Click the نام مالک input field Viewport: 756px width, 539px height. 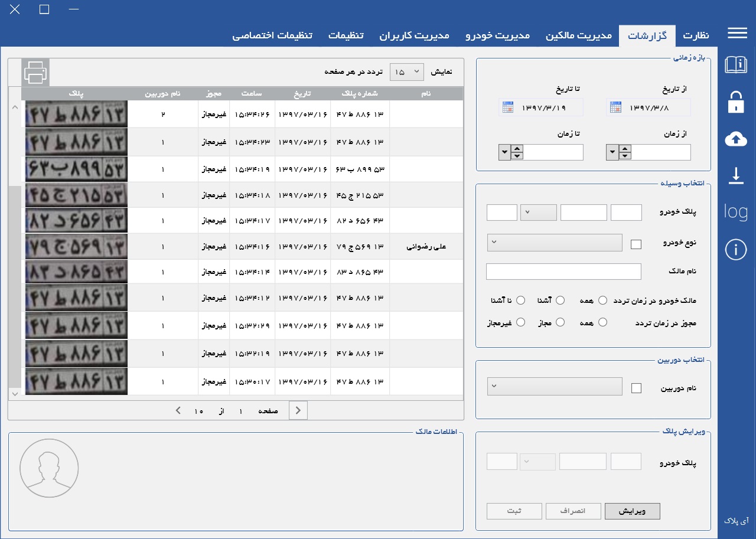pyautogui.click(x=563, y=272)
